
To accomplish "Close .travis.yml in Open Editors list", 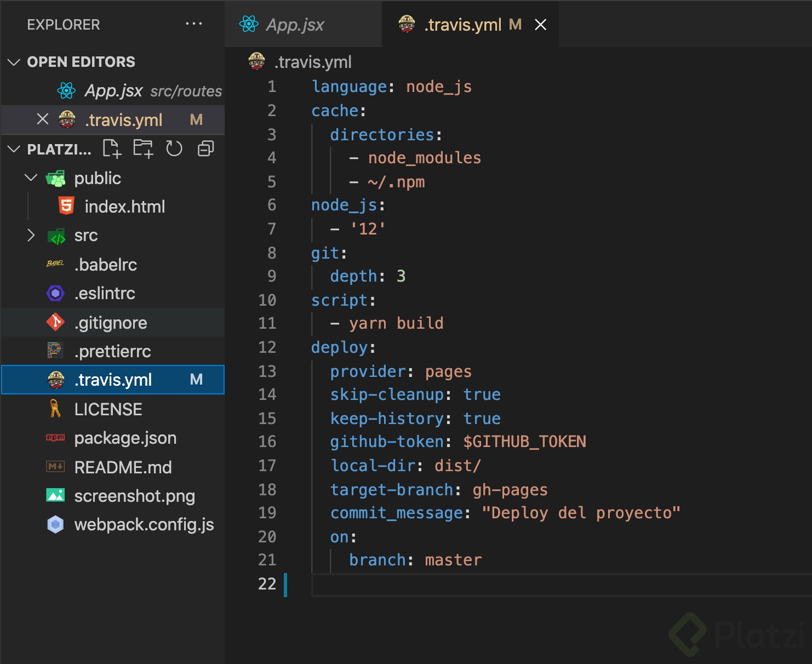I will 43,119.
